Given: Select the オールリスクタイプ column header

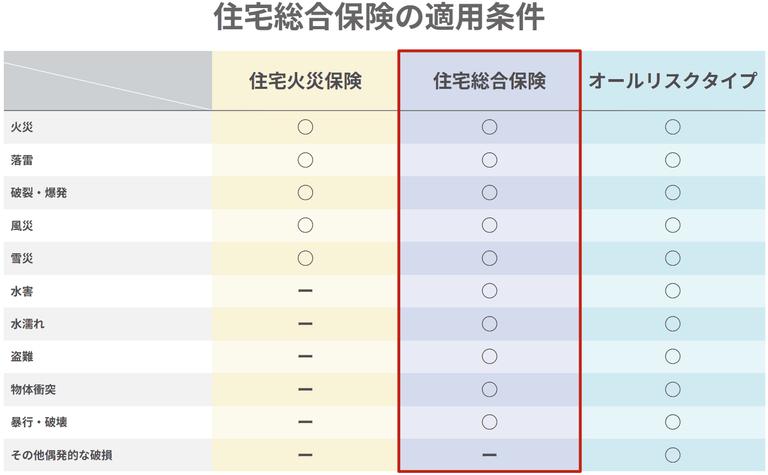Looking at the screenshot, I should tap(673, 81).
